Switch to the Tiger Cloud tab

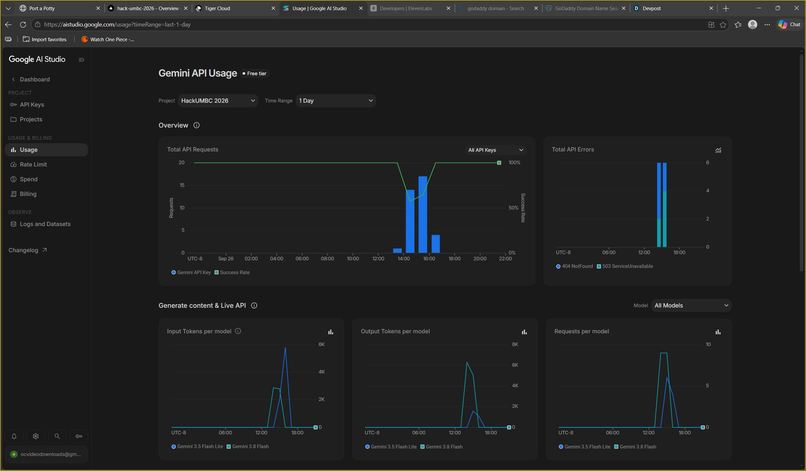[x=234, y=8]
